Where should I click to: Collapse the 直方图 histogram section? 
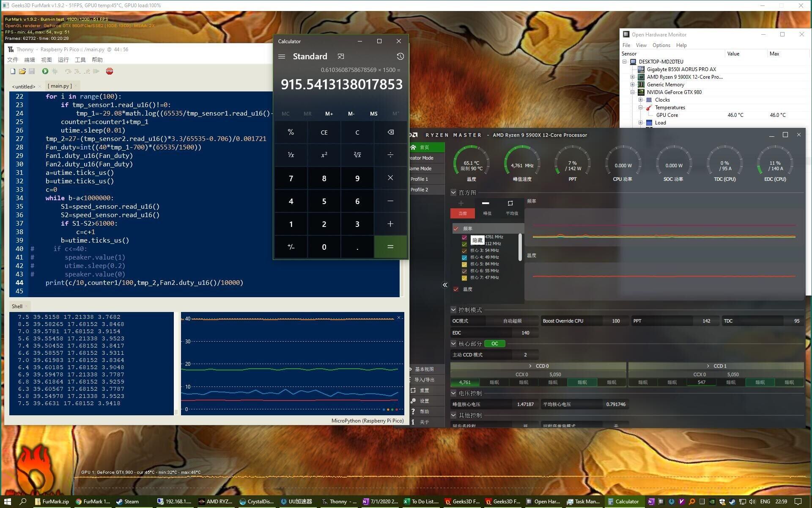click(453, 193)
